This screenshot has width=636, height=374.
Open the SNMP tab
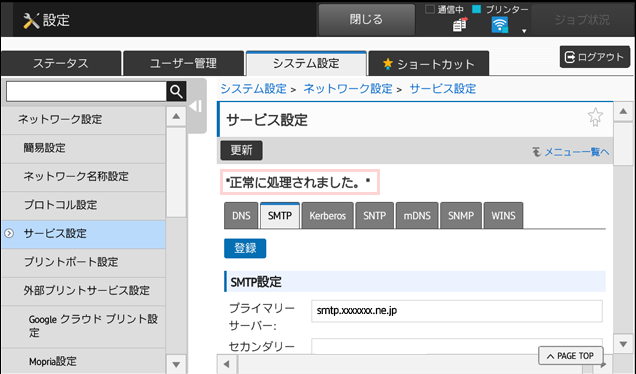pyautogui.click(x=461, y=215)
